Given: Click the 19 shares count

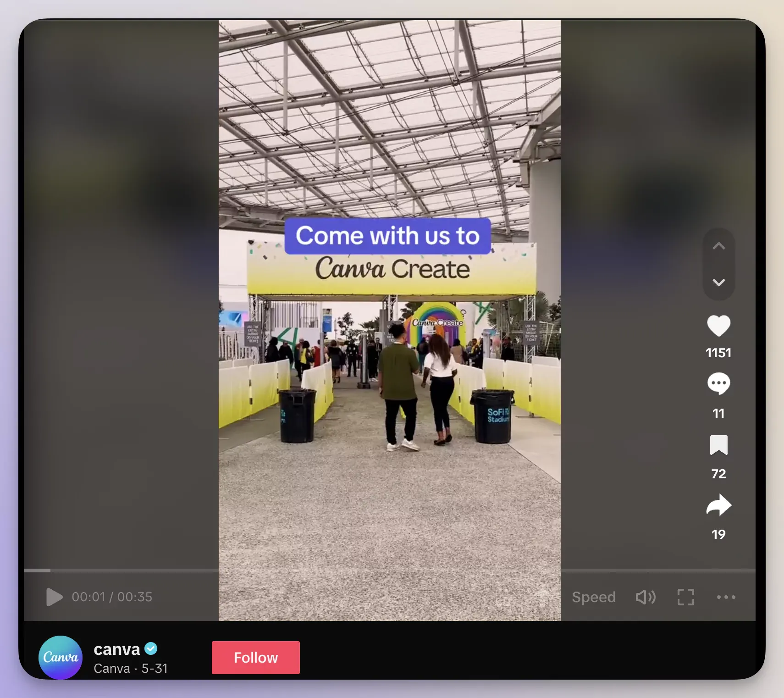Looking at the screenshot, I should tap(718, 534).
